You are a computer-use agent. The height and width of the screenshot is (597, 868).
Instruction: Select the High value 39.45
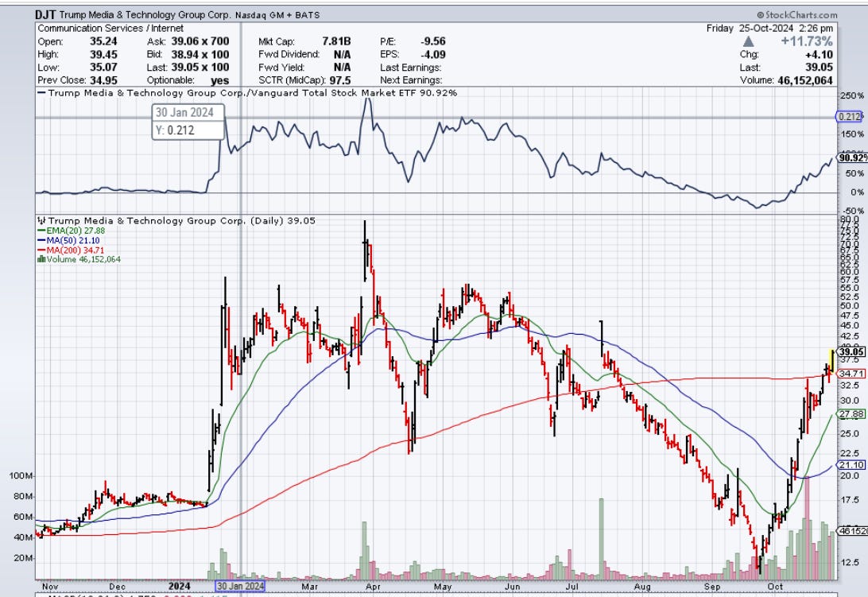[x=103, y=54]
